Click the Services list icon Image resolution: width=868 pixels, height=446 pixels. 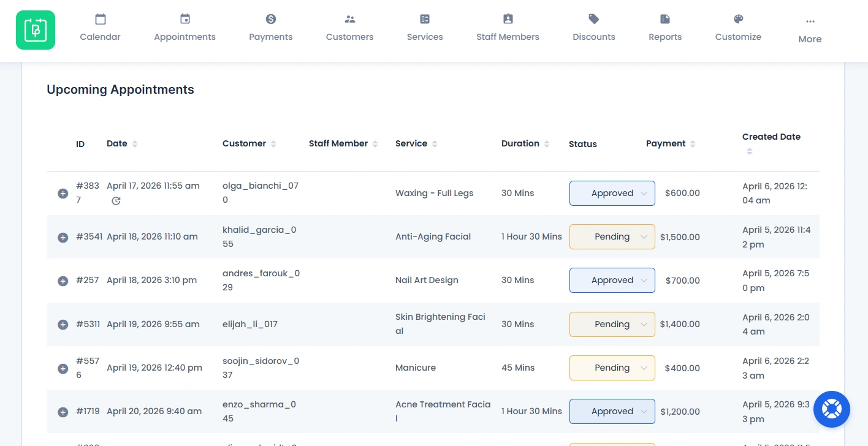[x=425, y=19]
